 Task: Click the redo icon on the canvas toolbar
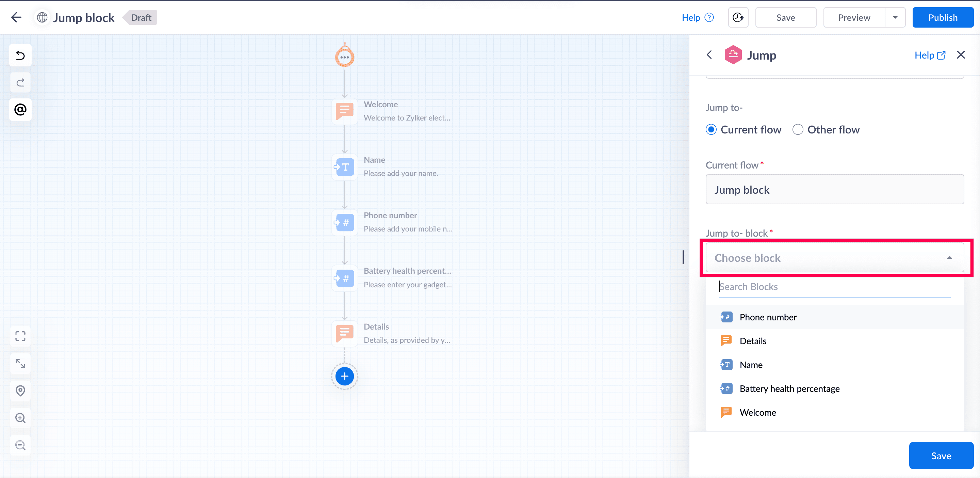coord(20,83)
